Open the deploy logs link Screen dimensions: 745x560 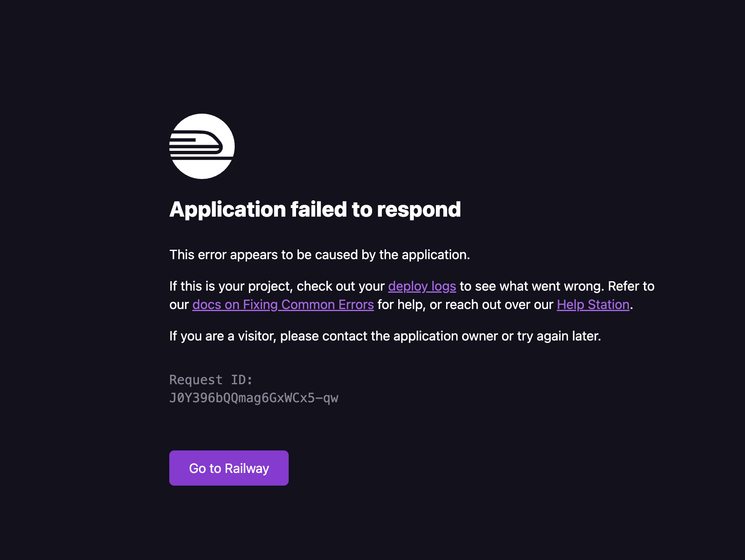(422, 286)
